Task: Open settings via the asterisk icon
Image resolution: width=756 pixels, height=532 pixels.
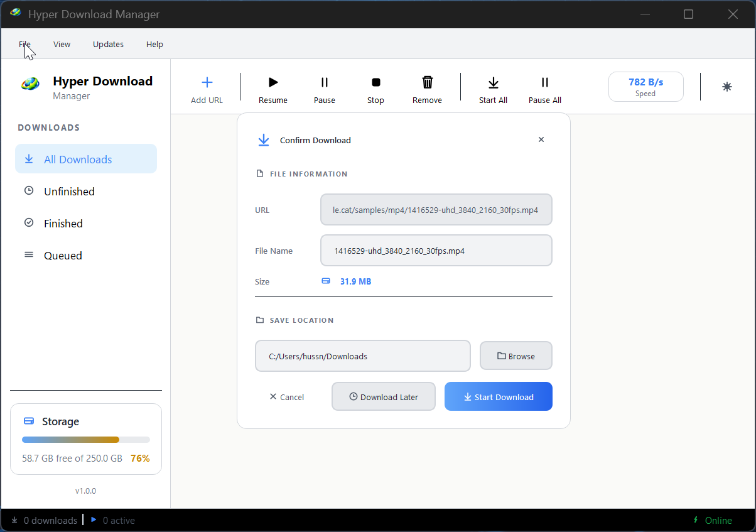Action: 726,87
